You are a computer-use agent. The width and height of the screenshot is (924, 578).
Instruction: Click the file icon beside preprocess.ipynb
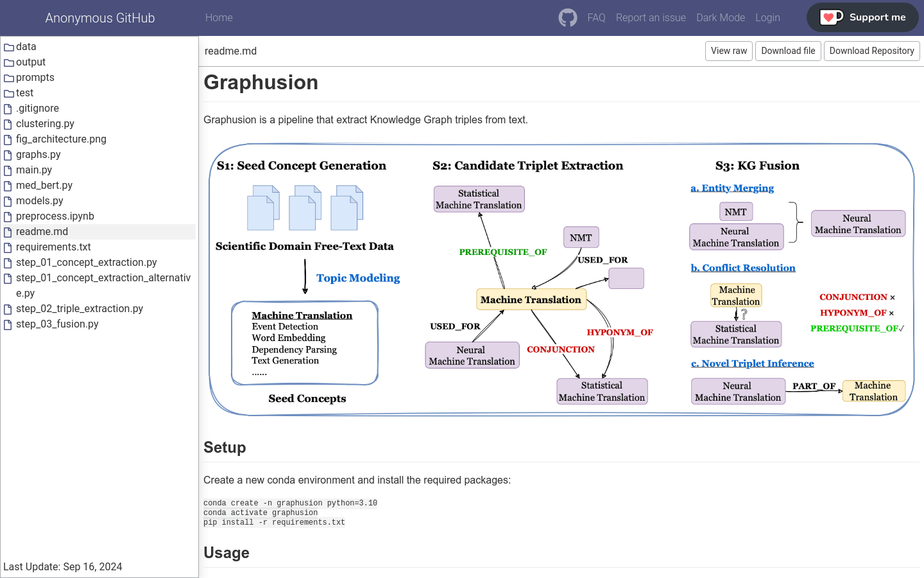[8, 216]
